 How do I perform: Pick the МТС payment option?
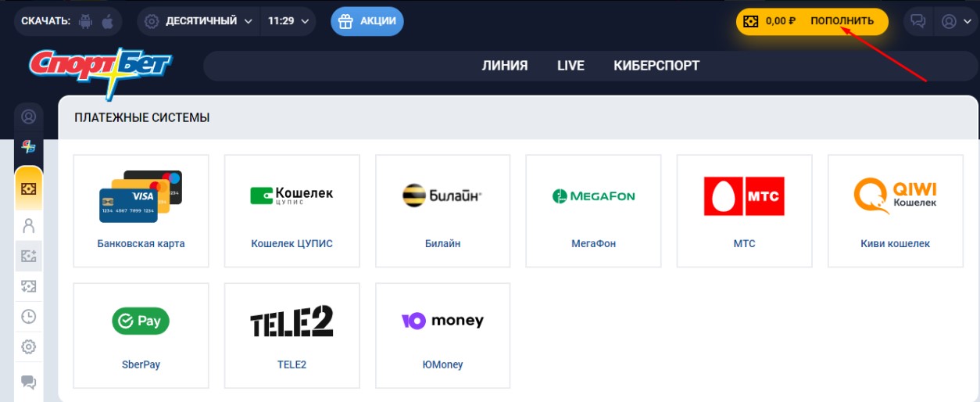tap(745, 211)
